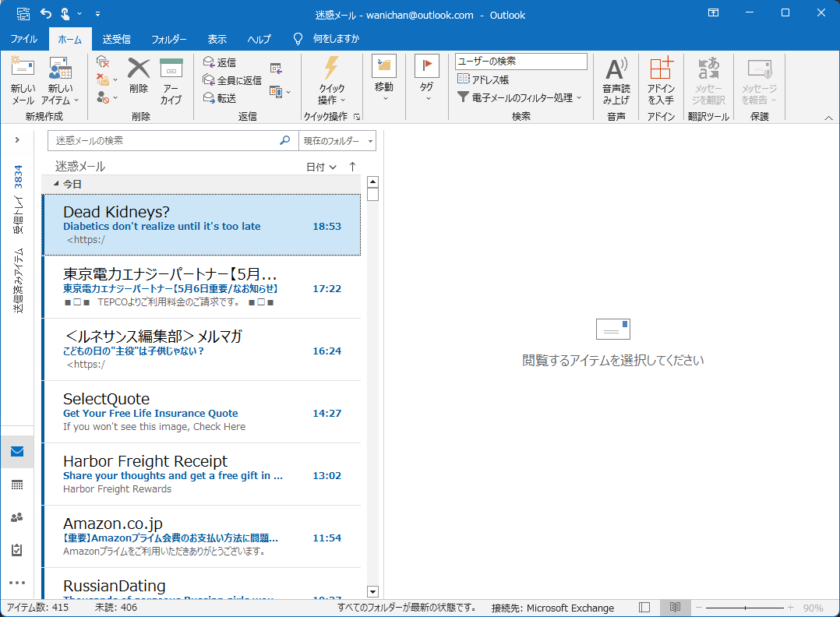The width and height of the screenshot is (840, 617).
Task: Open the 送受信 ribbon tab
Action: tap(116, 39)
